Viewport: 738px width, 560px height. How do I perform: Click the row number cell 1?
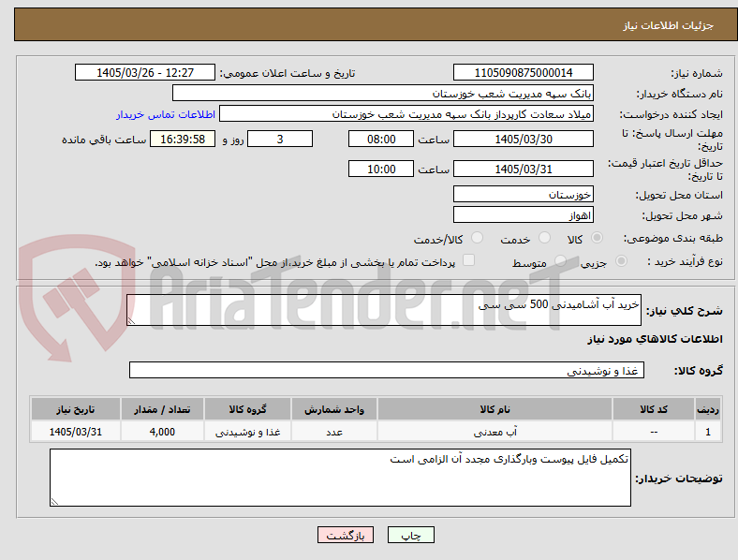tap(708, 432)
